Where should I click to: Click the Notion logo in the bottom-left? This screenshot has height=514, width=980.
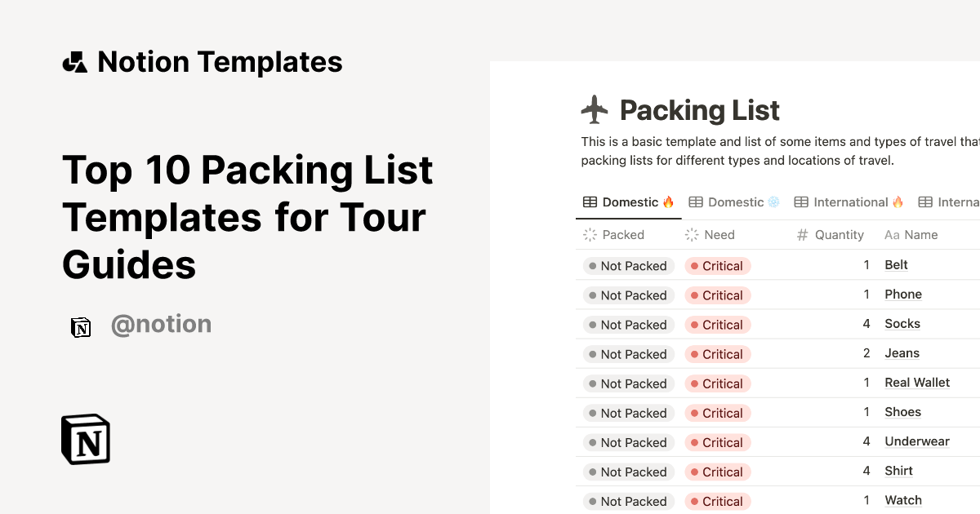(85, 439)
